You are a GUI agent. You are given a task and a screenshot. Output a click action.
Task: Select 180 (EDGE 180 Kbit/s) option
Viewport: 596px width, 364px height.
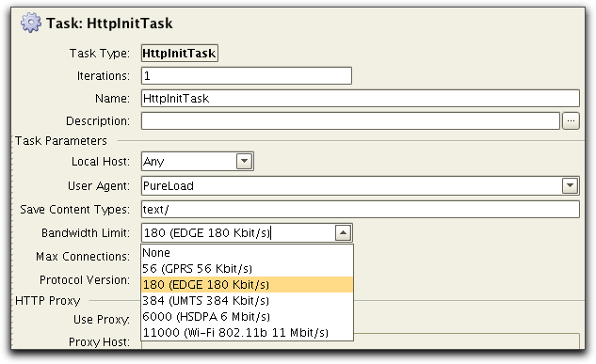point(247,285)
